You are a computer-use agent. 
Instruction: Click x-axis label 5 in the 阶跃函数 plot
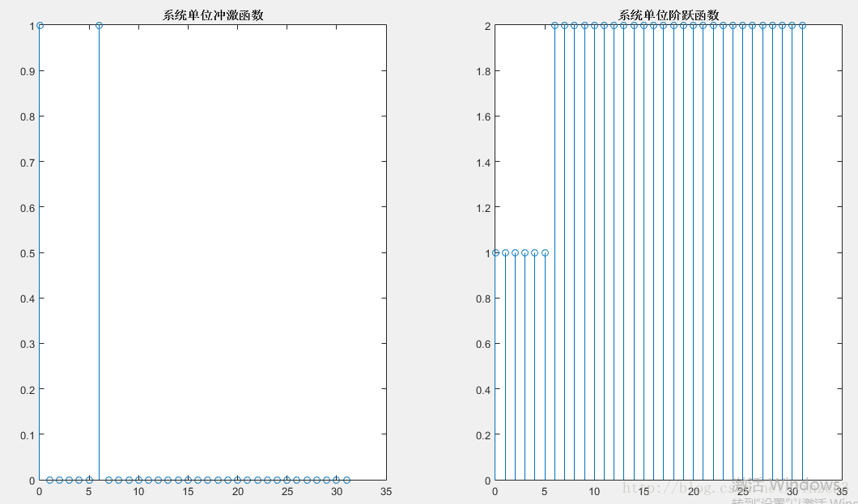tap(545, 491)
